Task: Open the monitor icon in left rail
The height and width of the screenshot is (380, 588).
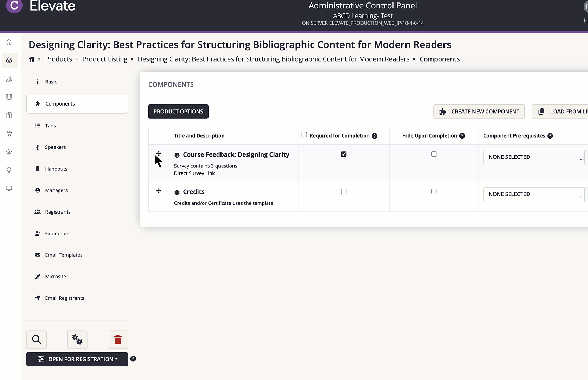Action: [9, 188]
